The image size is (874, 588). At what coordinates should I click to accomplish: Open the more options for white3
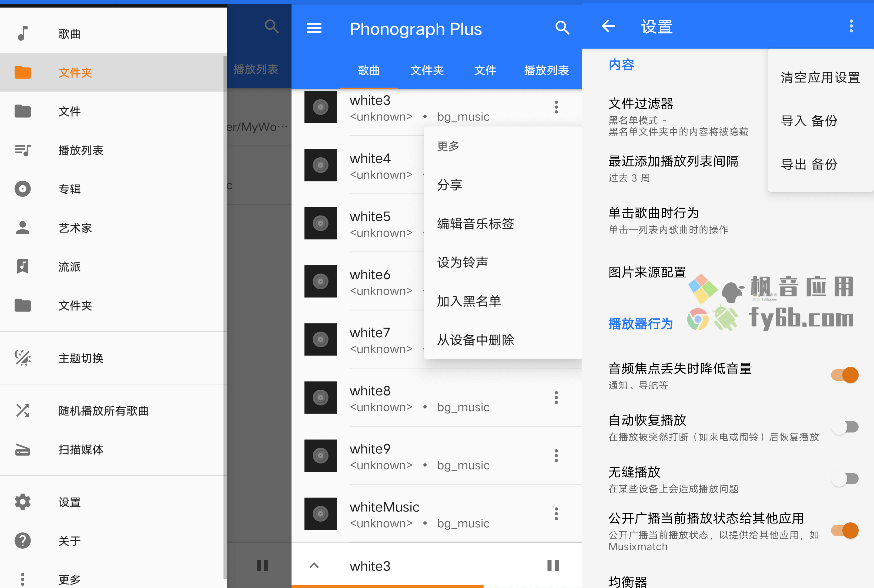pyautogui.click(x=556, y=107)
